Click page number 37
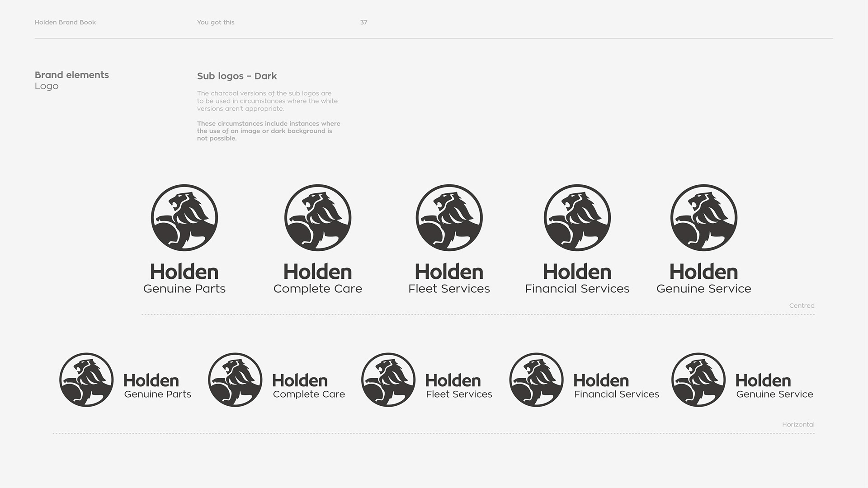This screenshot has width=868, height=488. pyautogui.click(x=363, y=22)
